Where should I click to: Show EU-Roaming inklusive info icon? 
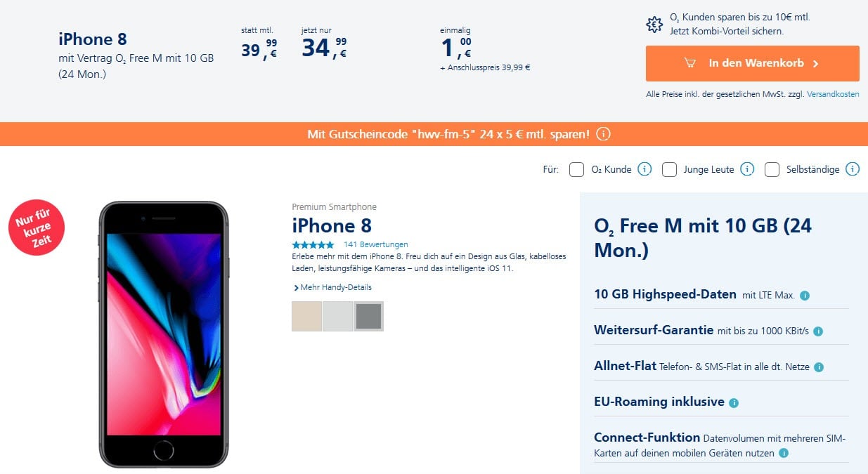[734, 403]
